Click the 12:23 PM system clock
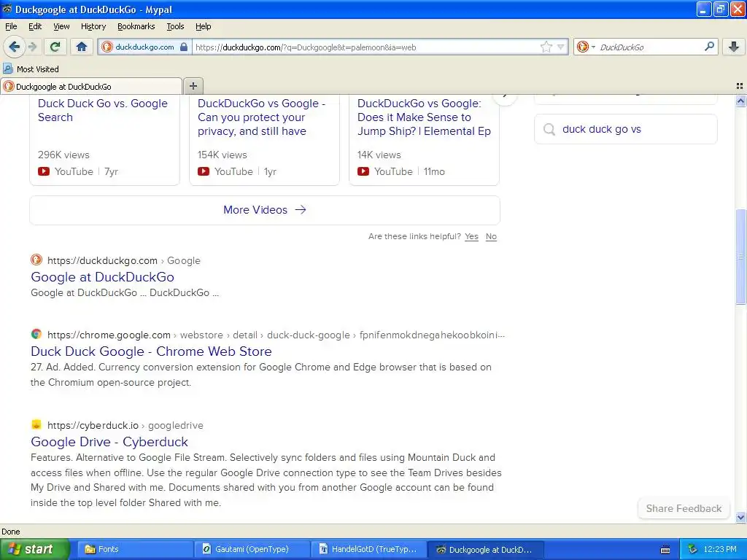The height and width of the screenshot is (560, 747). [x=720, y=549]
